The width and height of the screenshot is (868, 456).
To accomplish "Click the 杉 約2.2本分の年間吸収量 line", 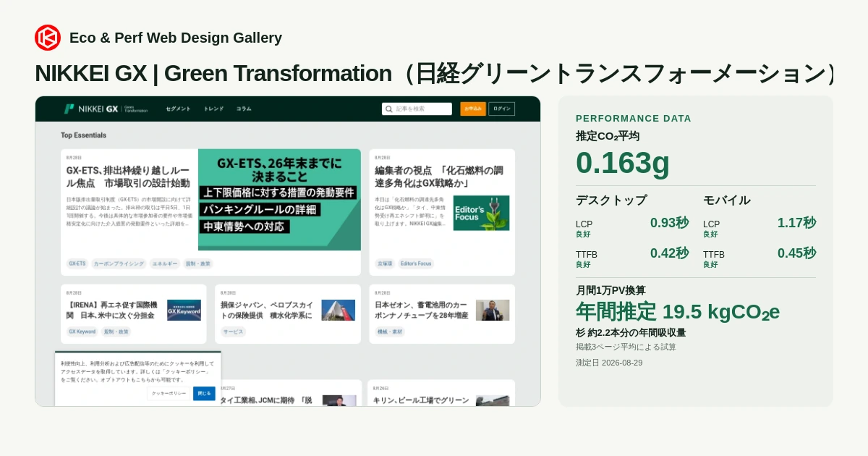I will pyautogui.click(x=631, y=333).
